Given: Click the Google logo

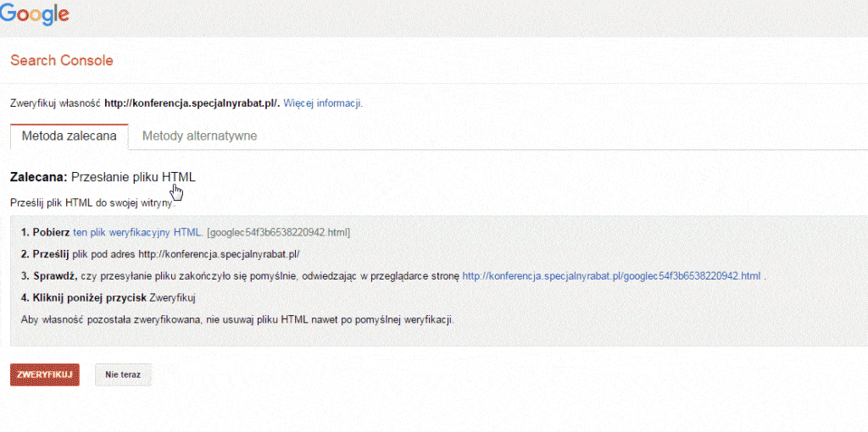Looking at the screenshot, I should pyautogui.click(x=34, y=14).
